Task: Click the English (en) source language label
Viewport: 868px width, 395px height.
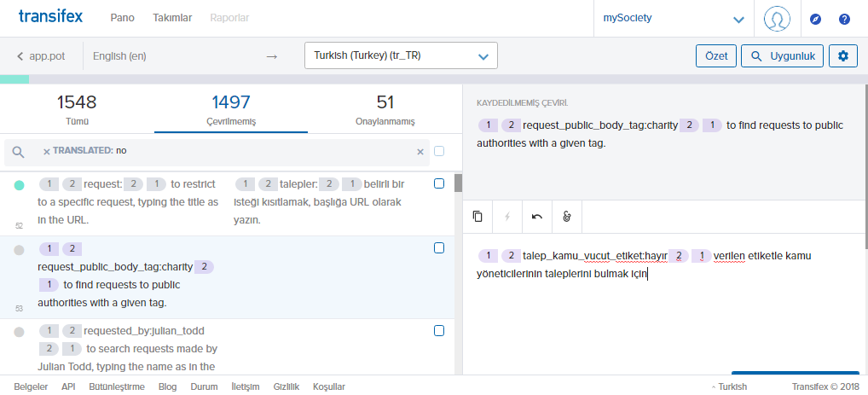Action: point(119,56)
